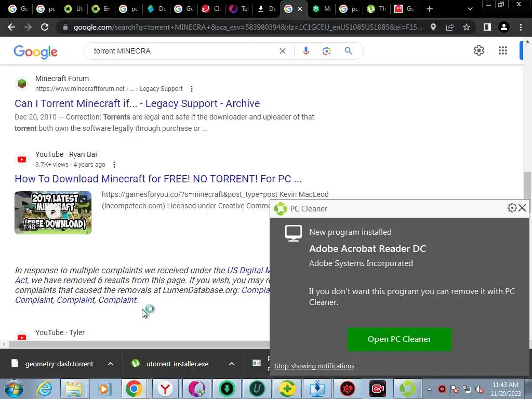Switch to the 'Th' uTorrent browser tab
The width and height of the screenshot is (532, 399).
click(x=377, y=9)
